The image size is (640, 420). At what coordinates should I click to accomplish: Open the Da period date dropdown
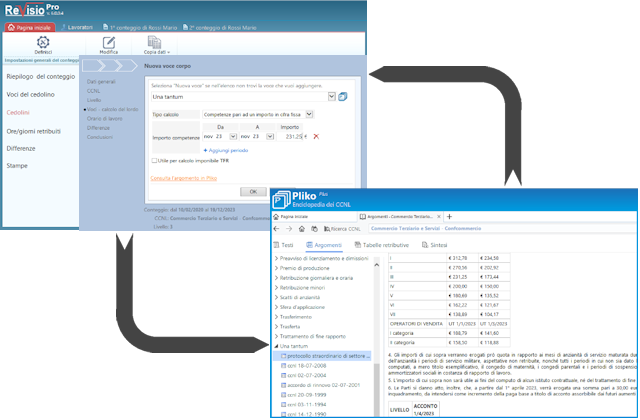coord(233,136)
